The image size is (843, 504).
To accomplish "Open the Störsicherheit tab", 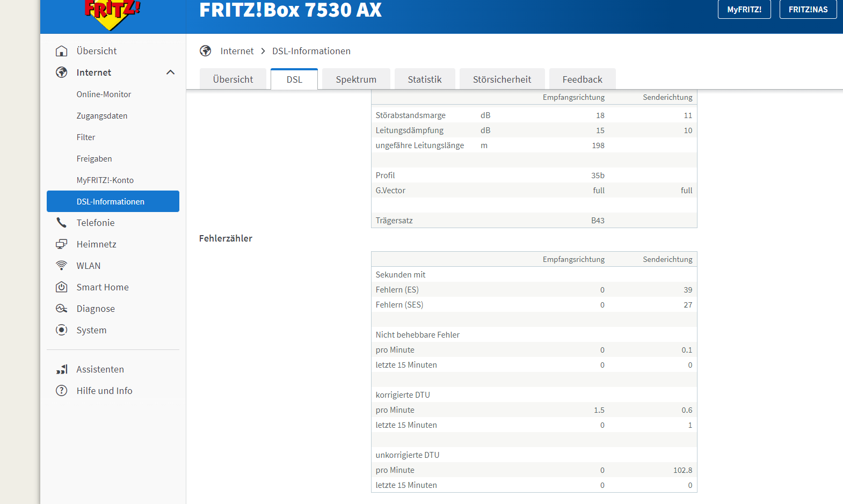I will pos(502,79).
